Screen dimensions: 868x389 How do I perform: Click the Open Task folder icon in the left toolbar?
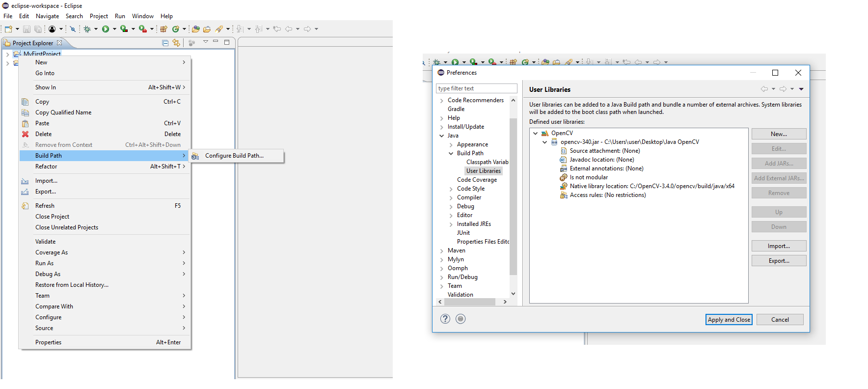(207, 29)
